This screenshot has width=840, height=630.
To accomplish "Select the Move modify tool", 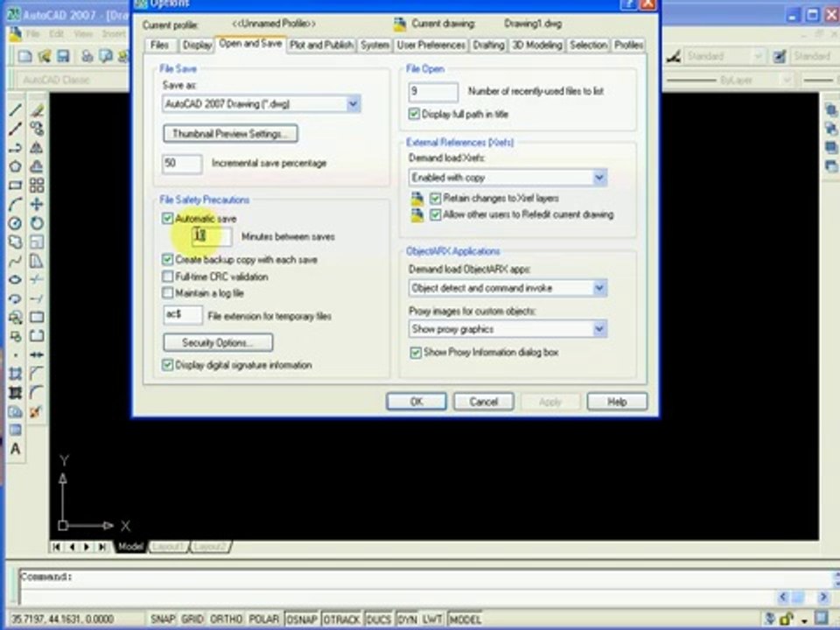I will [x=37, y=204].
